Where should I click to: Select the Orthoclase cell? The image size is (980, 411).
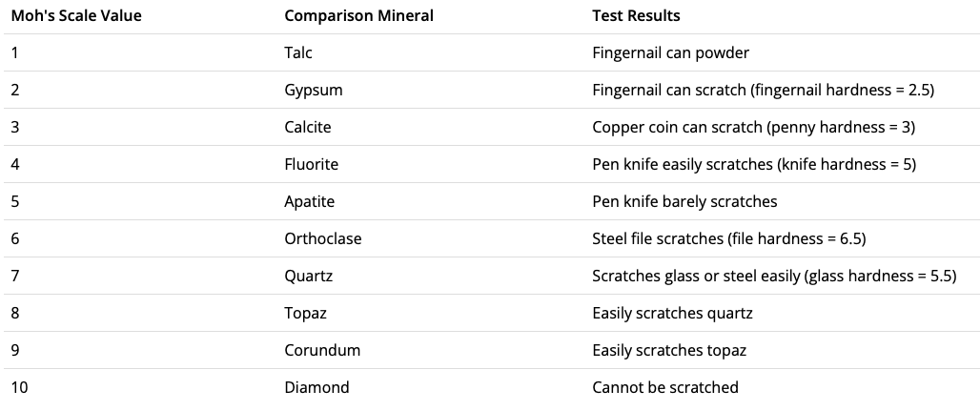click(x=322, y=239)
